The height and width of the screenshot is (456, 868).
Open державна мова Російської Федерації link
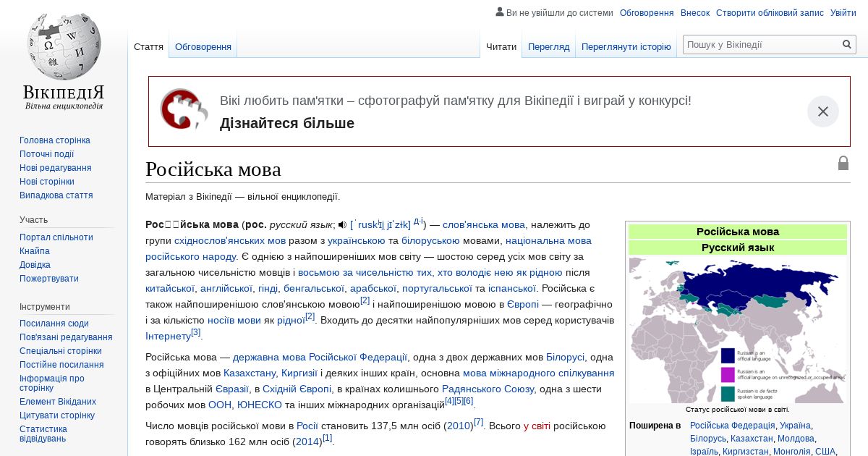click(x=320, y=357)
